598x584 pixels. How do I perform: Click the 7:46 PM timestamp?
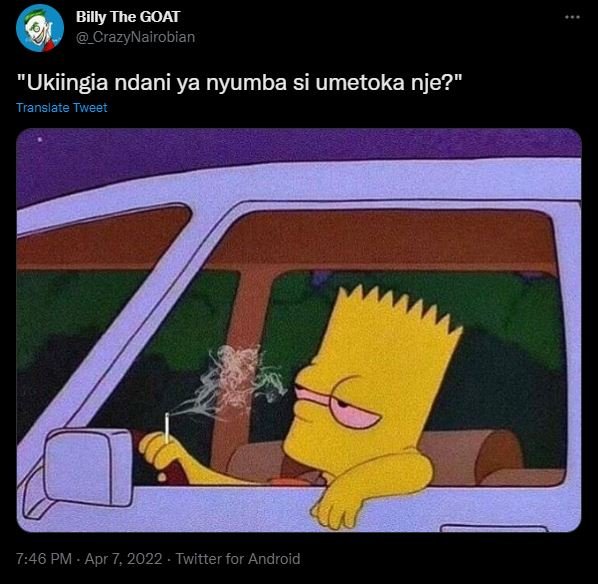(x=44, y=559)
